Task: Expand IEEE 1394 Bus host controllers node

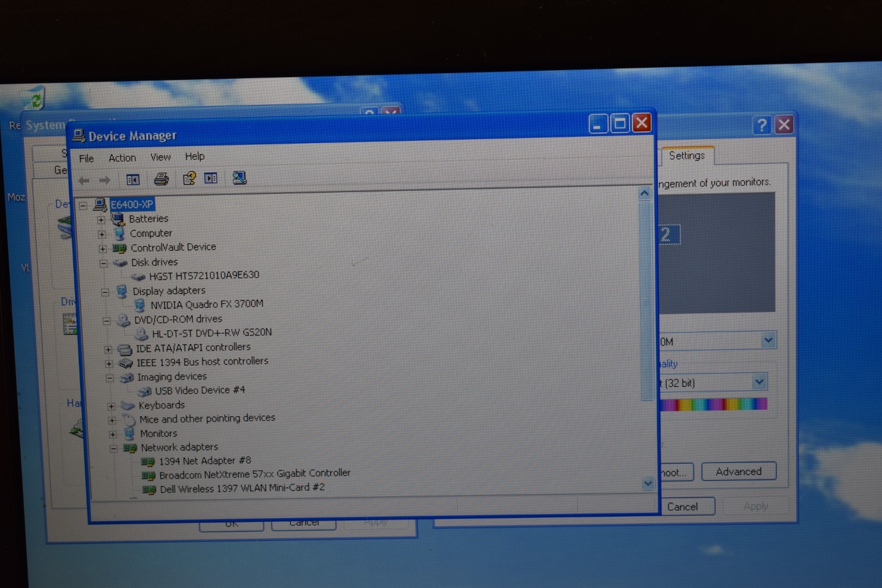Action: (109, 364)
